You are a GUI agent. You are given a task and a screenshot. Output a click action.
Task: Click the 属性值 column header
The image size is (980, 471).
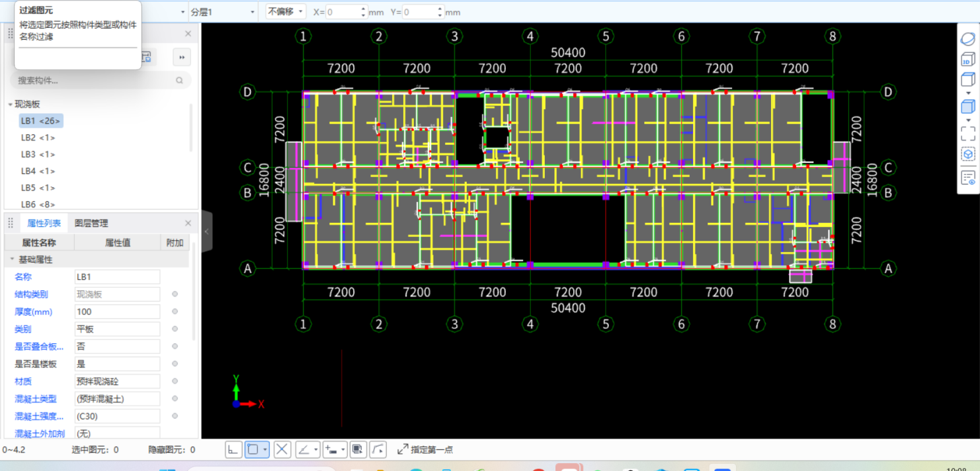tap(118, 243)
